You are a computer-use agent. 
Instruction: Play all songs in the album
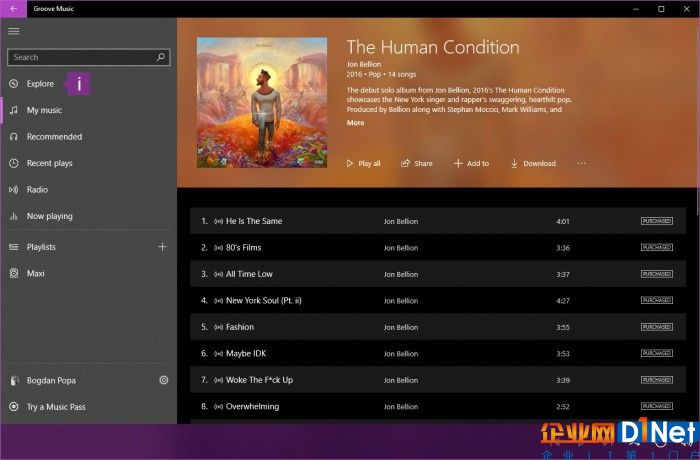364,163
